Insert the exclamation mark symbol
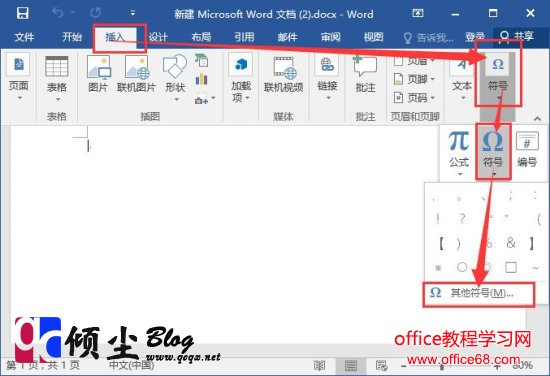This screenshot has height=376, width=550. coord(438,219)
